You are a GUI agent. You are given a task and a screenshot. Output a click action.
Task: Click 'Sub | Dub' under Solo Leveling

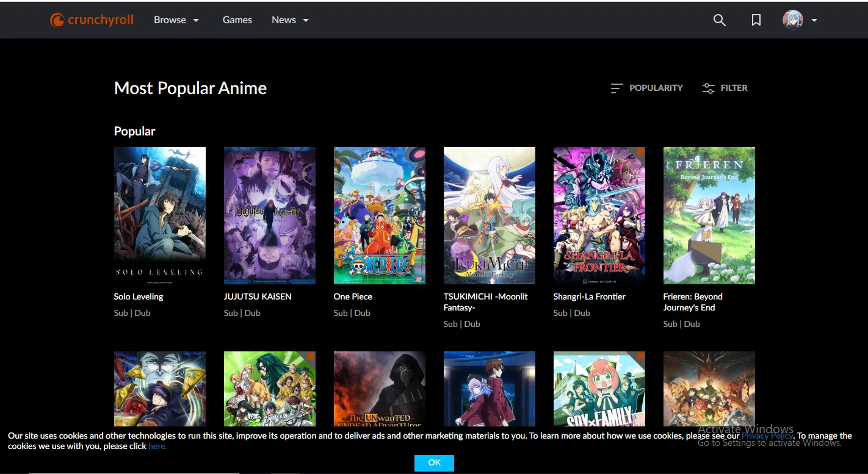point(132,313)
